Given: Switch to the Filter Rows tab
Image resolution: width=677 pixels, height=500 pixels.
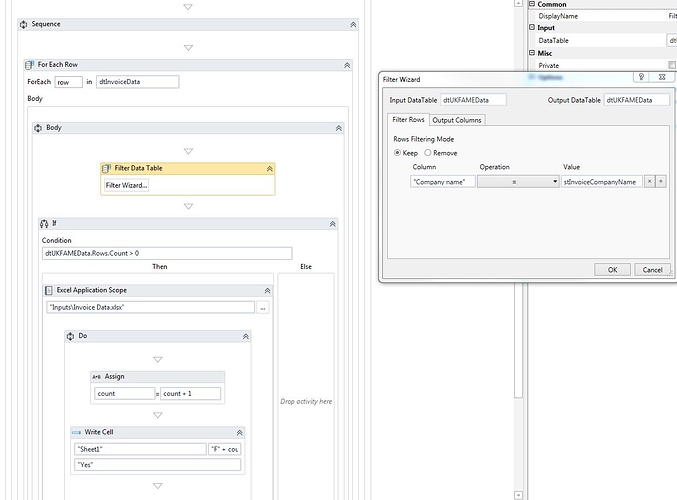Looking at the screenshot, I should click(408, 120).
